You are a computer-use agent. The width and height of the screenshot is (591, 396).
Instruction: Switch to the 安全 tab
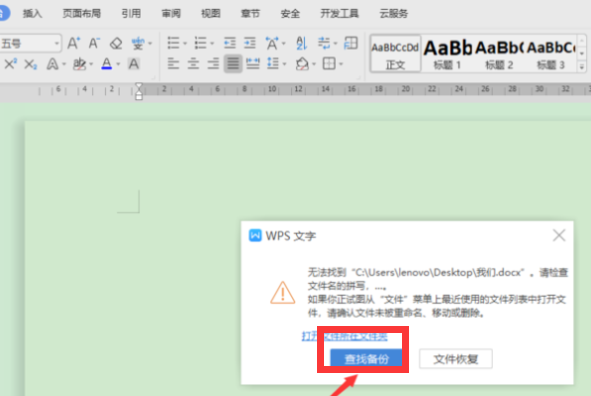pos(290,14)
